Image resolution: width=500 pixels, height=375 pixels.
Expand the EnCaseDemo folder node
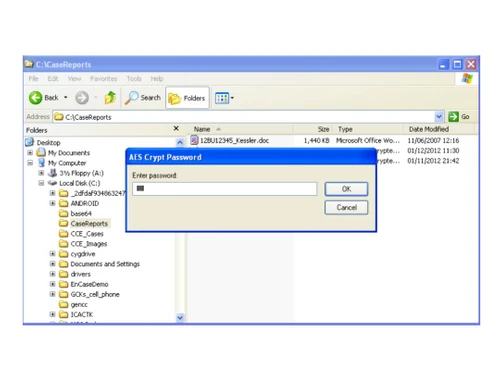coord(52,284)
